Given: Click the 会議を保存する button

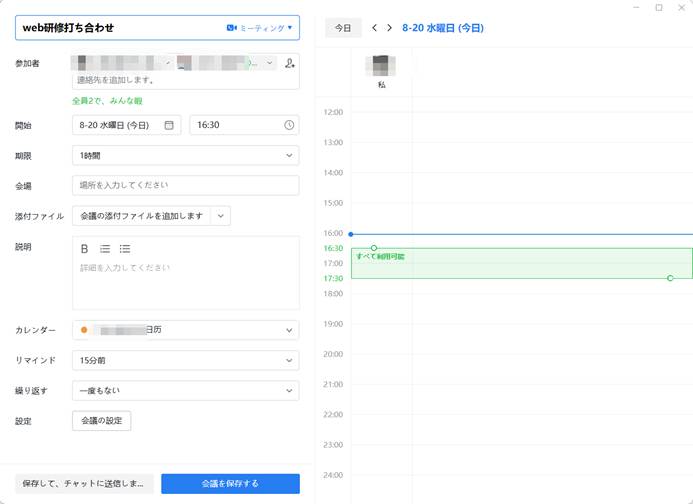Looking at the screenshot, I should pyautogui.click(x=230, y=484).
